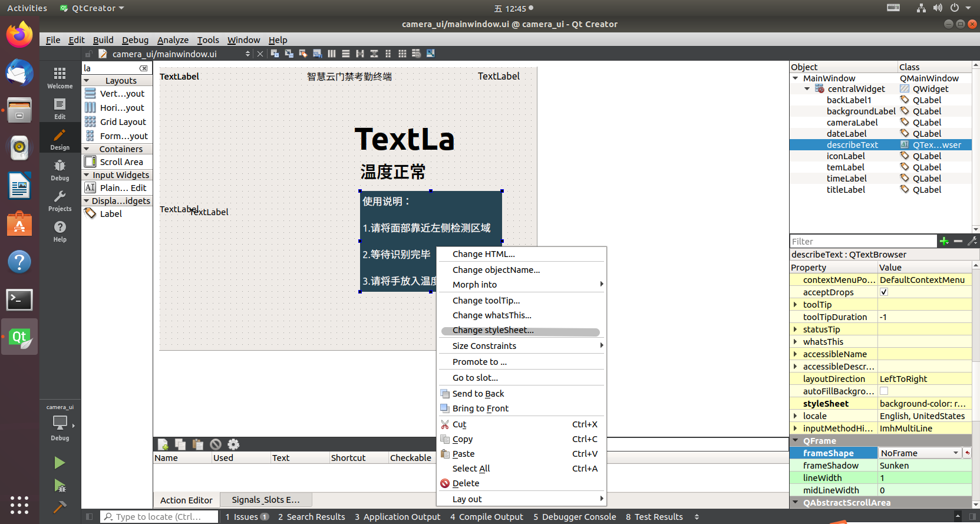Collapse the Layouts category
The width and height of the screenshot is (980, 524).
tap(87, 81)
